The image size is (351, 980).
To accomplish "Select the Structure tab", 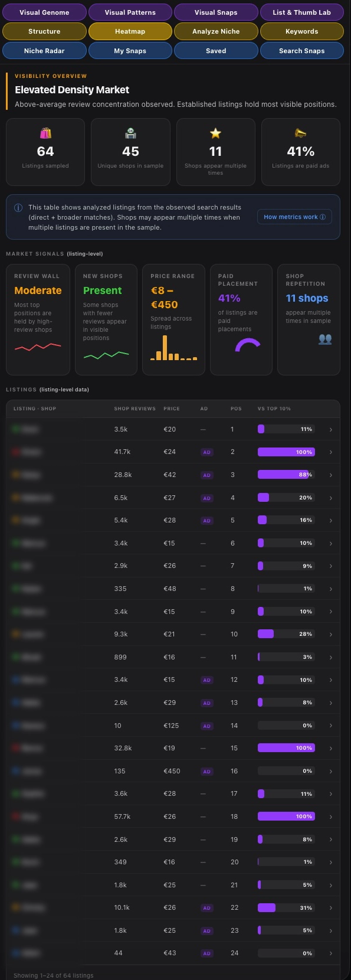I will 44,31.
